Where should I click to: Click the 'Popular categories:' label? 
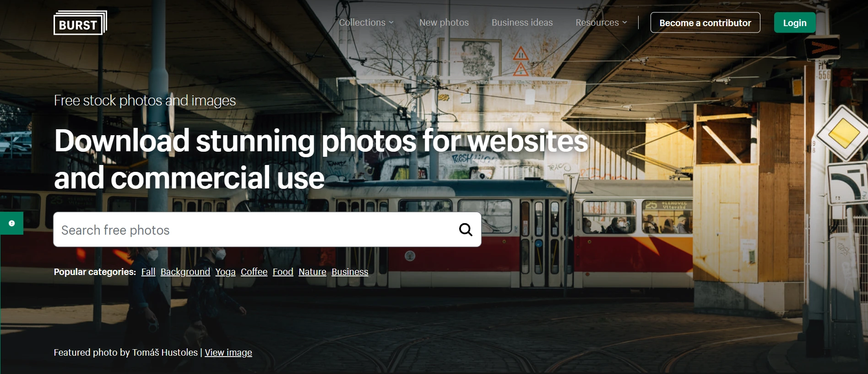95,272
